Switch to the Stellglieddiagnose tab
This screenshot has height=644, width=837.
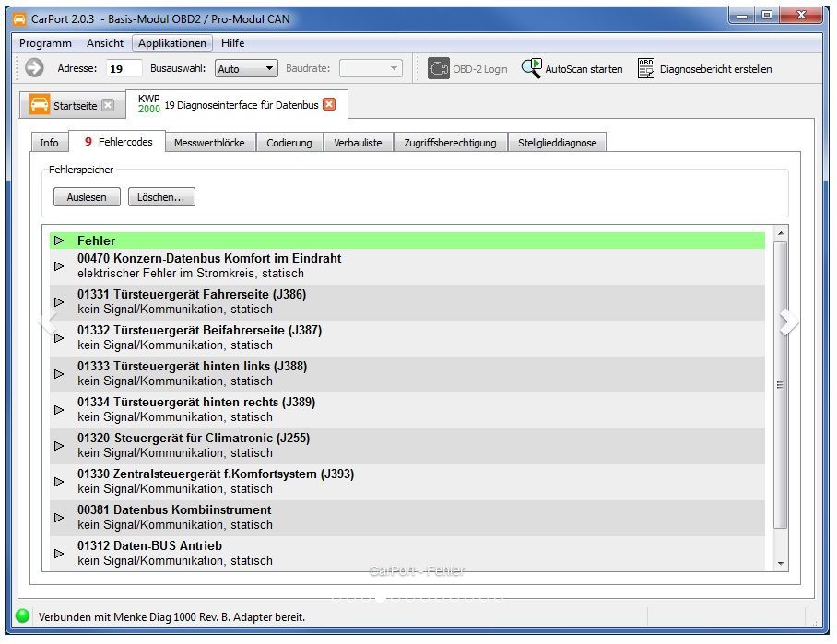[x=557, y=142]
